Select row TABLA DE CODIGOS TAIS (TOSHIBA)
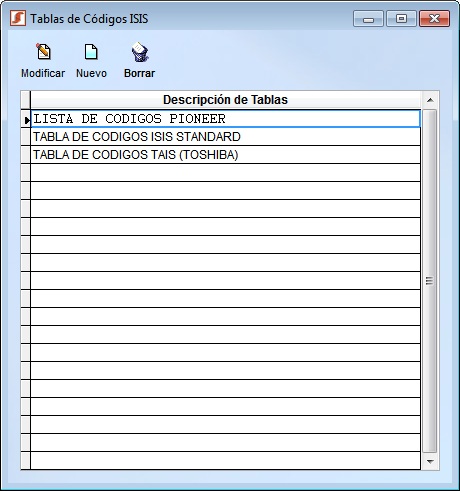 [225, 155]
